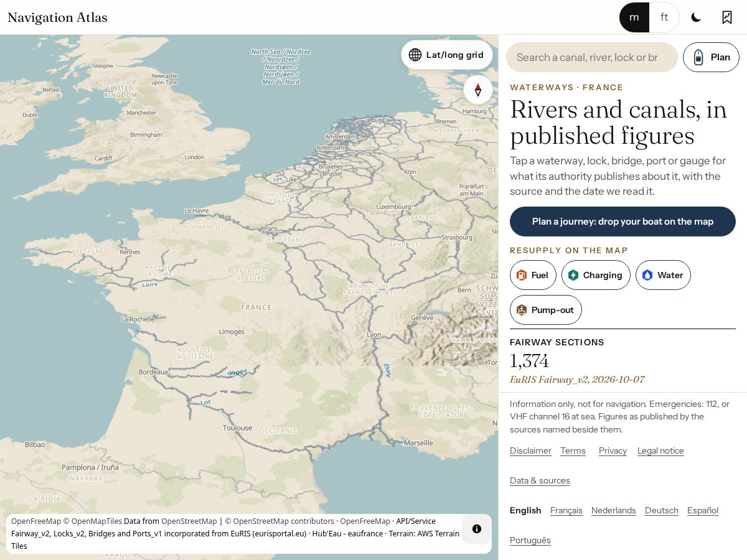Click Toulouse label on the map
The image size is (747, 560).
(238, 428)
